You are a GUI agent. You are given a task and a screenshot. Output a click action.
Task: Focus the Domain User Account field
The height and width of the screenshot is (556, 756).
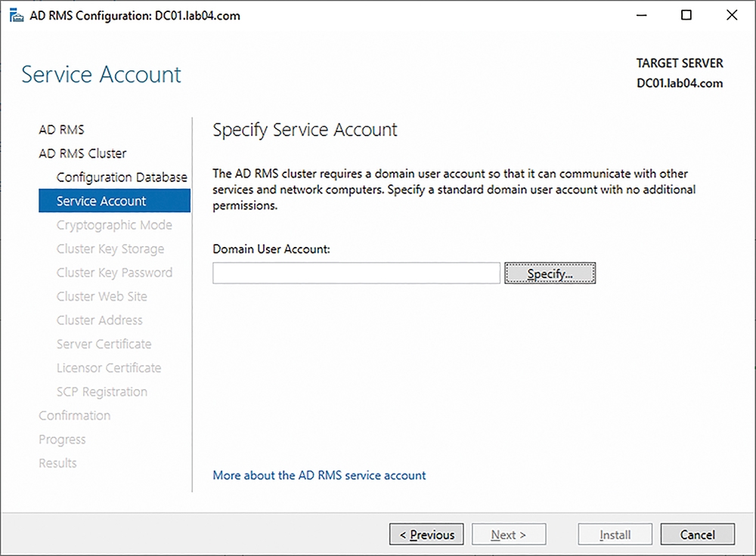pos(356,273)
